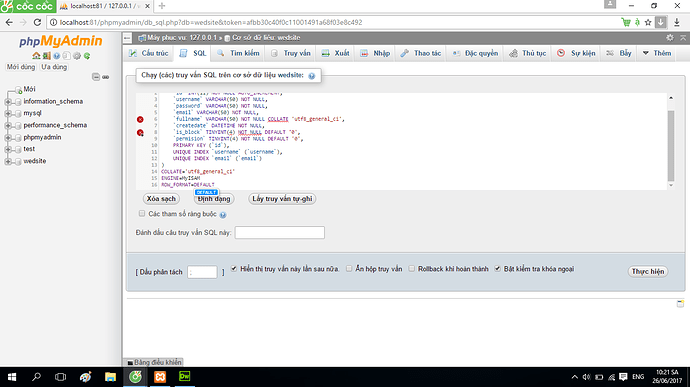The image size is (690, 387).
Task: Click the Xóa sạch button
Action: (161, 199)
